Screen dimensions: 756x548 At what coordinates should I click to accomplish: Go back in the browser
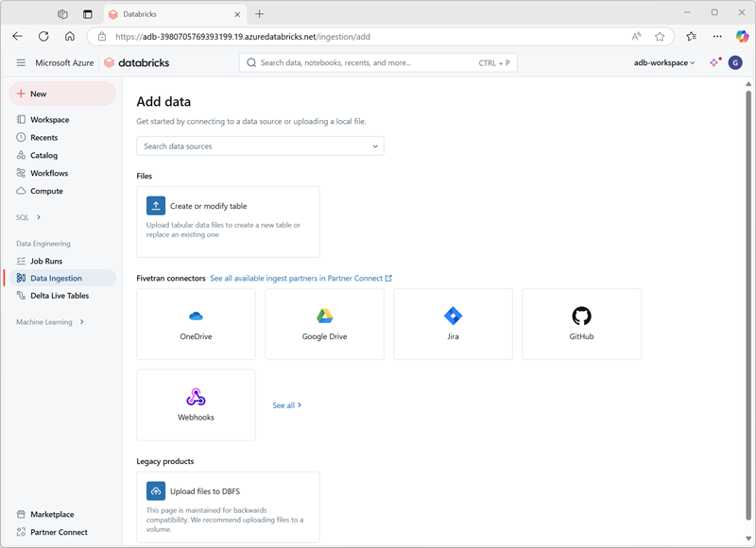point(17,36)
